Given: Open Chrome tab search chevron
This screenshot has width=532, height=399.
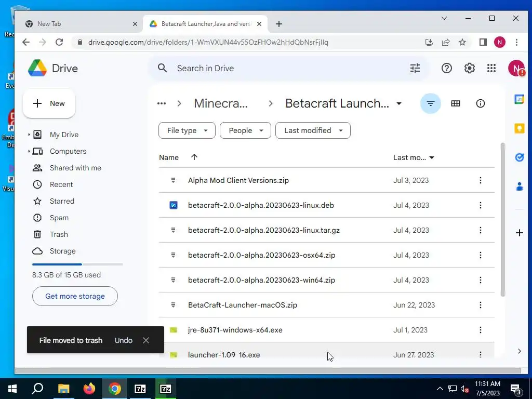Looking at the screenshot, I should (444, 18).
